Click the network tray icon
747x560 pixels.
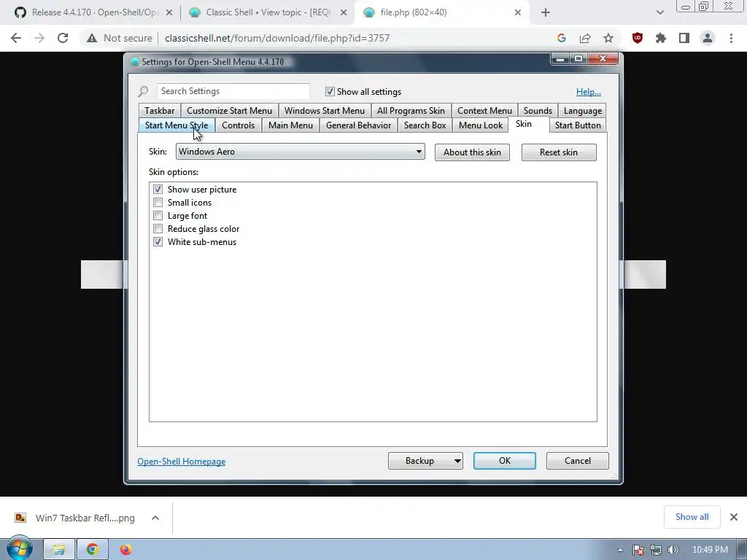656,550
